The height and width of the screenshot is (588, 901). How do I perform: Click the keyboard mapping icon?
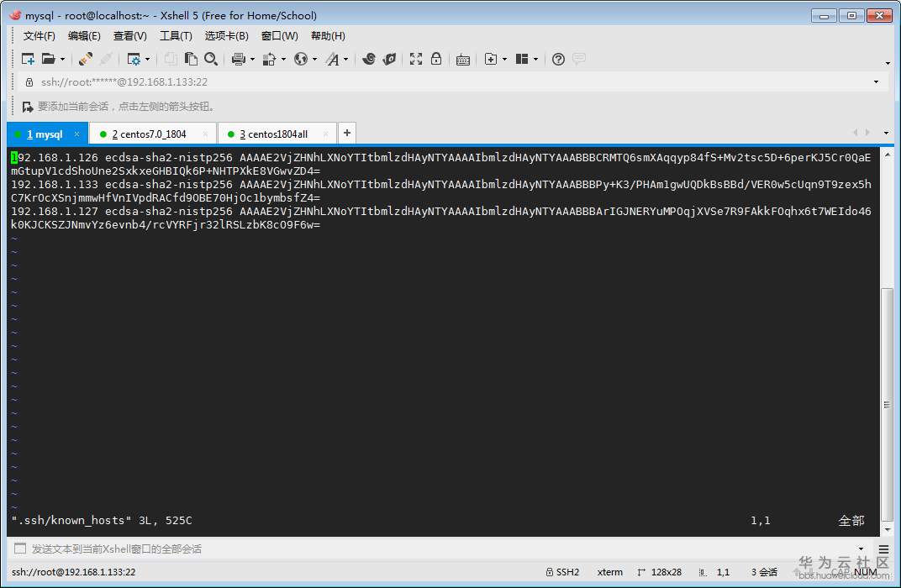(x=463, y=59)
